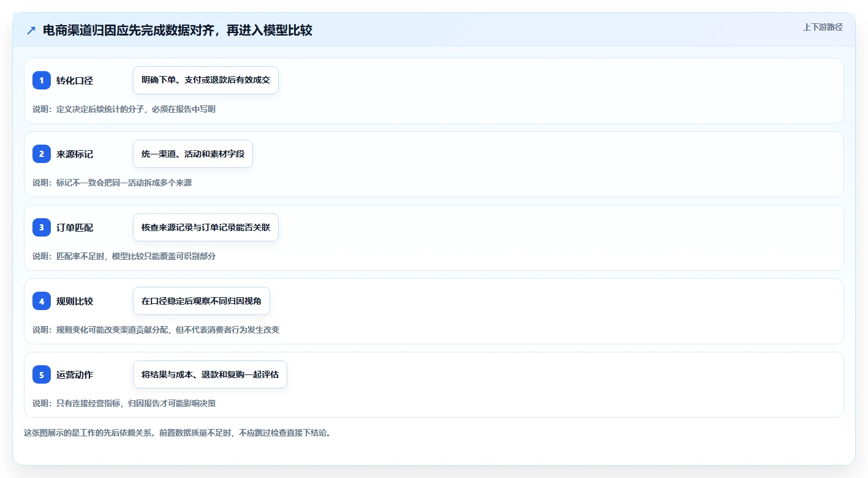
Task: Click the step number 3 badge
Action: coord(42,227)
